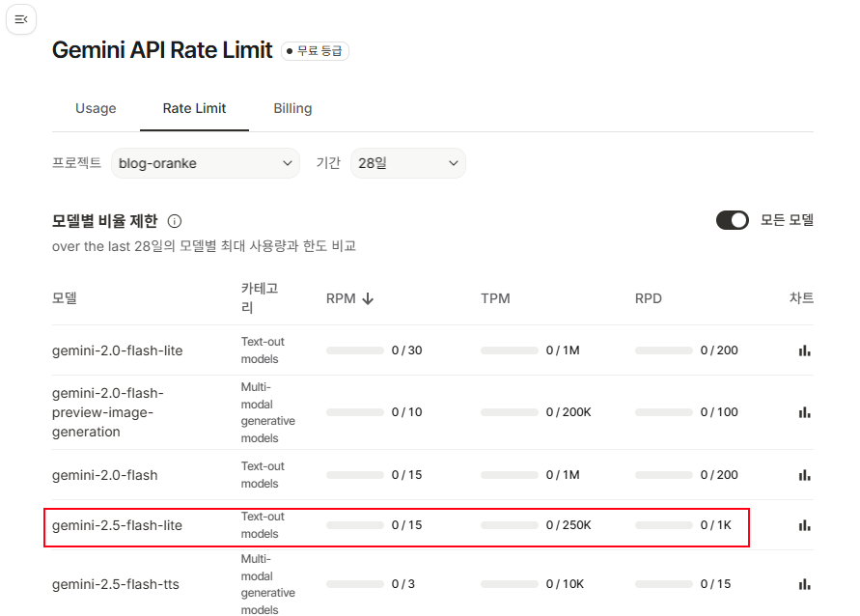Click the 0 / 250K TPM value

tap(569, 525)
